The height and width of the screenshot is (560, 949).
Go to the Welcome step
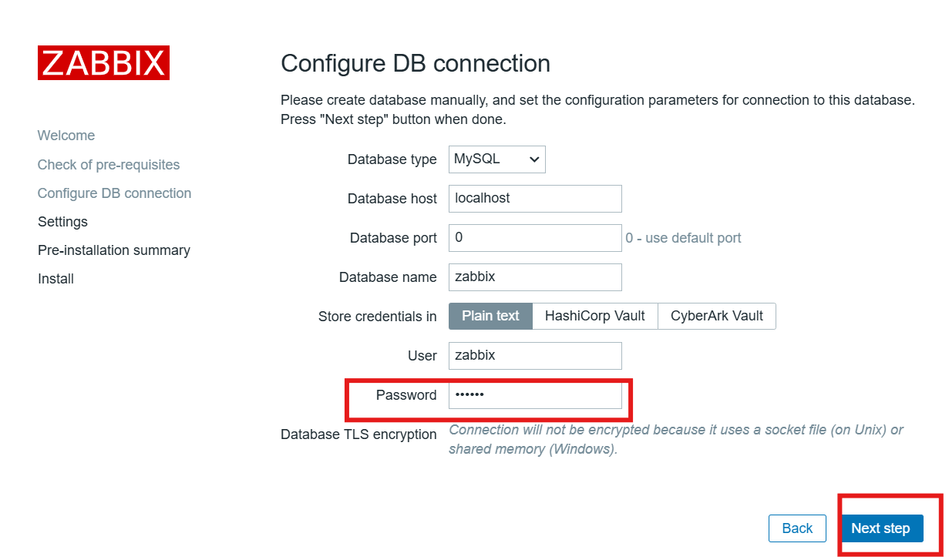coord(66,136)
